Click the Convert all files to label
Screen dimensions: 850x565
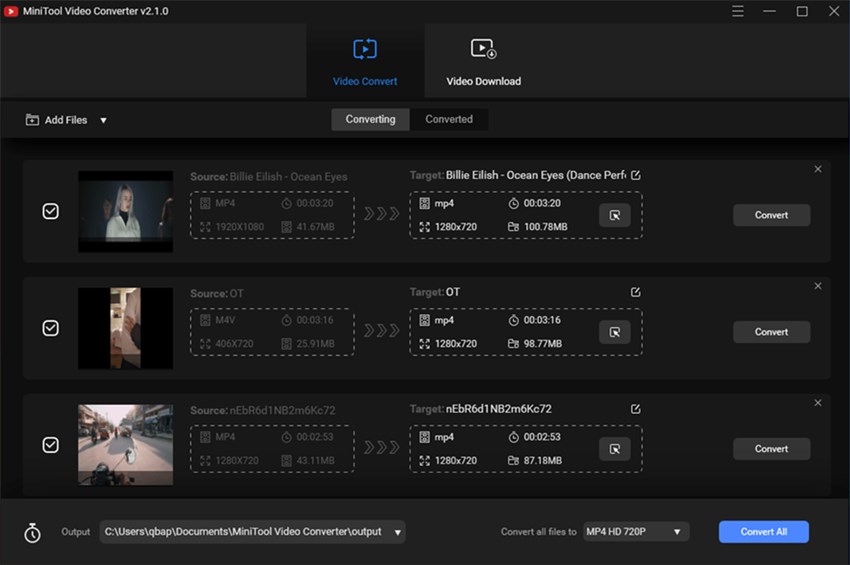click(x=538, y=532)
